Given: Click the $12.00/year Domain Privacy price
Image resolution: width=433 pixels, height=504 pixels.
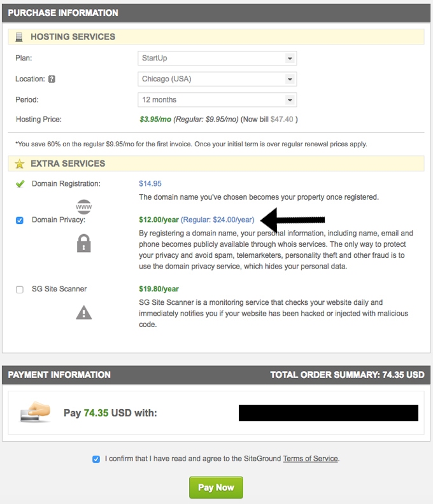Looking at the screenshot, I should 159,220.
